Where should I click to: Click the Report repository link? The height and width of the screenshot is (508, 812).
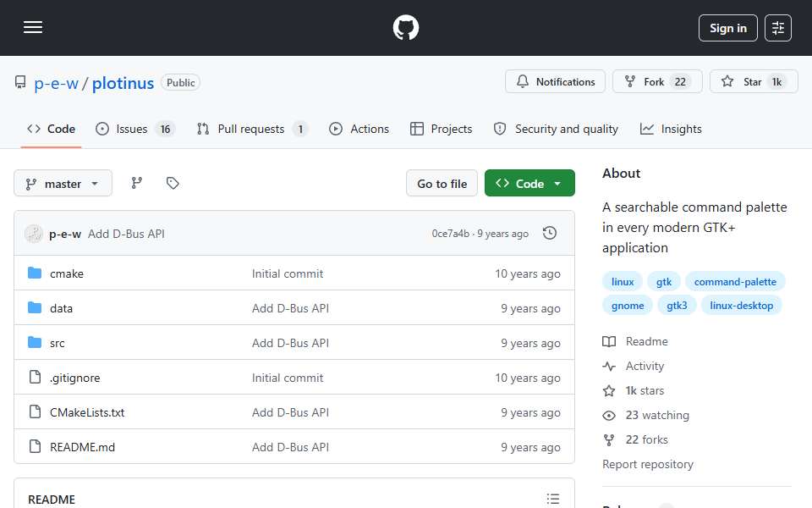648,465
